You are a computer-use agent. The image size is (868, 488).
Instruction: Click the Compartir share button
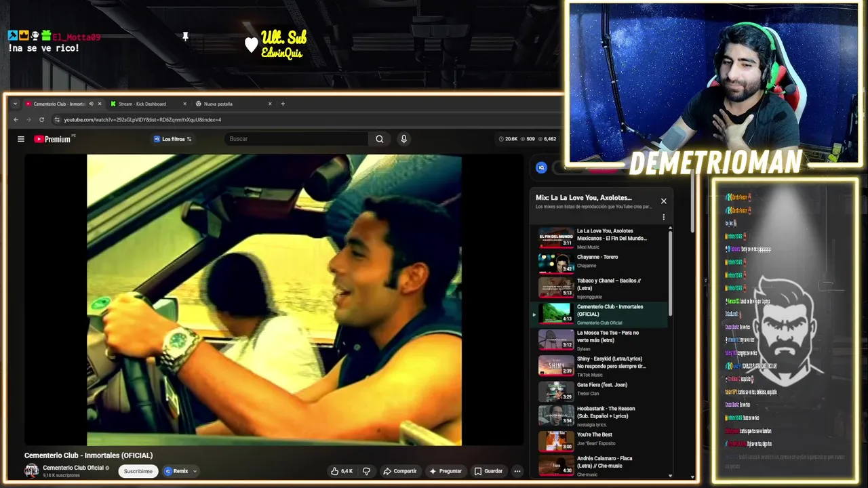(399, 471)
